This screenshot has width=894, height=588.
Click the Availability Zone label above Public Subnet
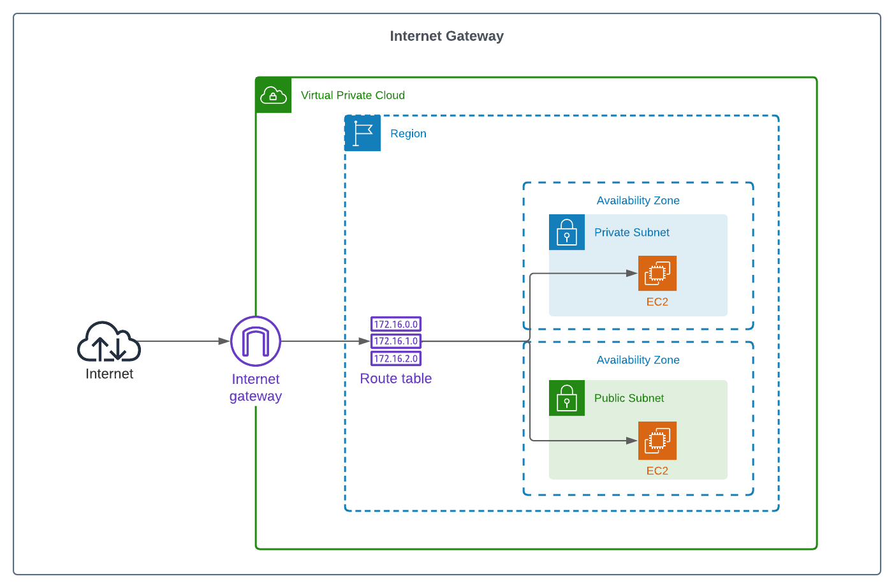638,360
